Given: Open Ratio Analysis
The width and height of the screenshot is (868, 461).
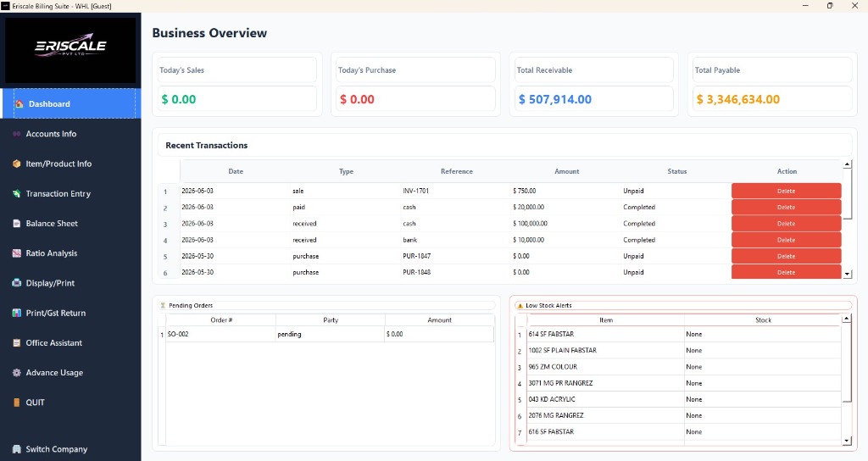Looking at the screenshot, I should click(70, 253).
